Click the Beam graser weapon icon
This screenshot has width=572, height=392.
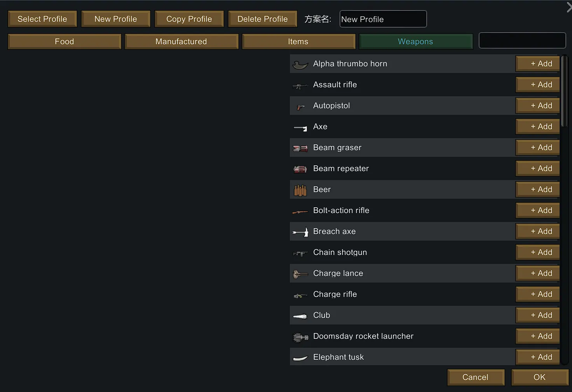pyautogui.click(x=300, y=148)
